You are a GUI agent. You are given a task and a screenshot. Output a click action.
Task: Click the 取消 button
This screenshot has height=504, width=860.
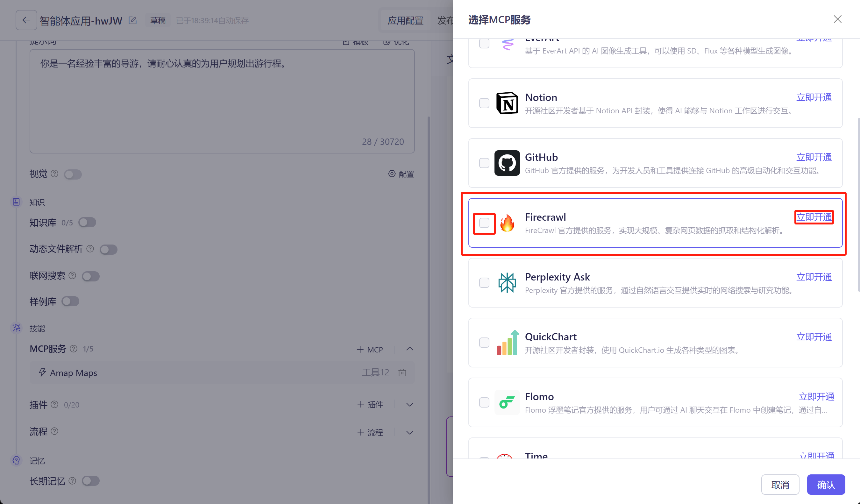pos(780,485)
